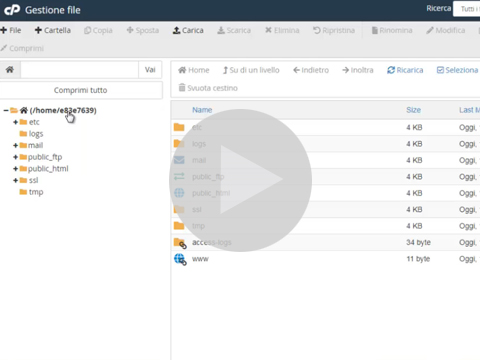
Task: Expand the etc folder in tree
Action: pyautogui.click(x=15, y=122)
